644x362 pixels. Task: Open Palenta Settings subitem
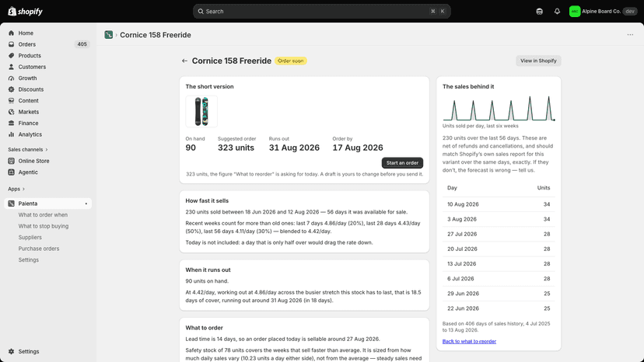click(x=28, y=259)
